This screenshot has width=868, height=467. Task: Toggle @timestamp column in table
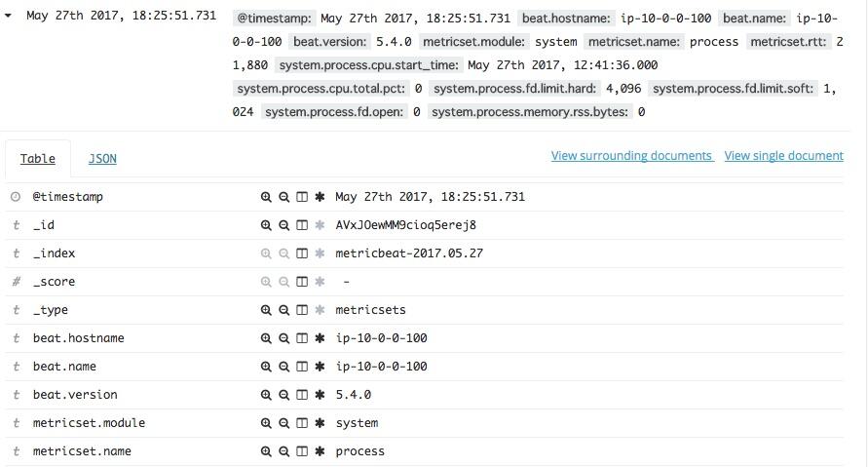pos(302,197)
